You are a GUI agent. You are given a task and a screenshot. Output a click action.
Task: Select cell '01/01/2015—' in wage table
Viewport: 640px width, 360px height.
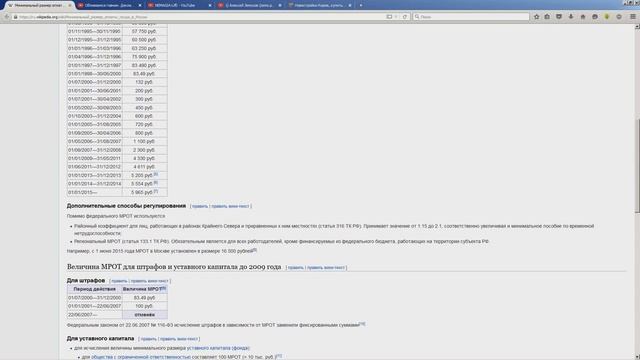coord(95,192)
